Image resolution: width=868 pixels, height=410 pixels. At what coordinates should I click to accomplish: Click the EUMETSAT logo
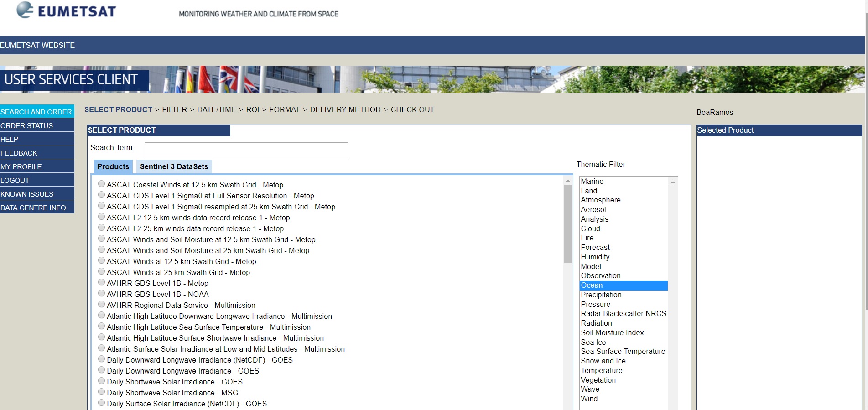pyautogui.click(x=66, y=10)
